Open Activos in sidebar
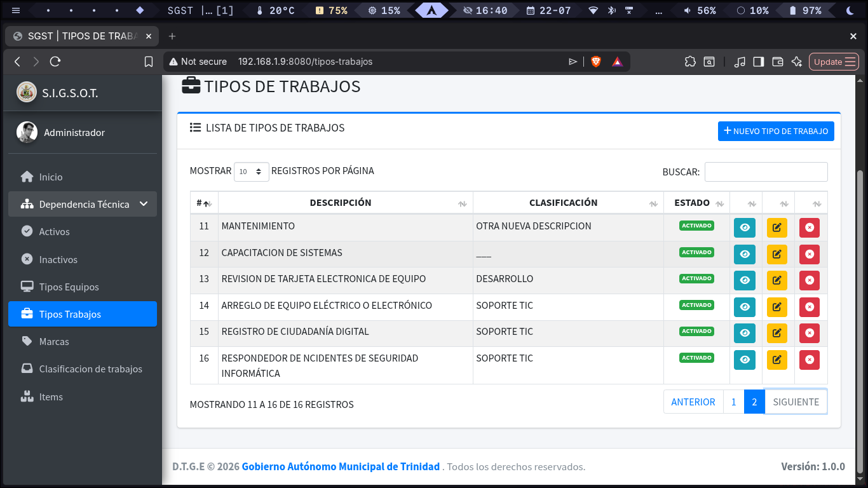 tap(83, 231)
